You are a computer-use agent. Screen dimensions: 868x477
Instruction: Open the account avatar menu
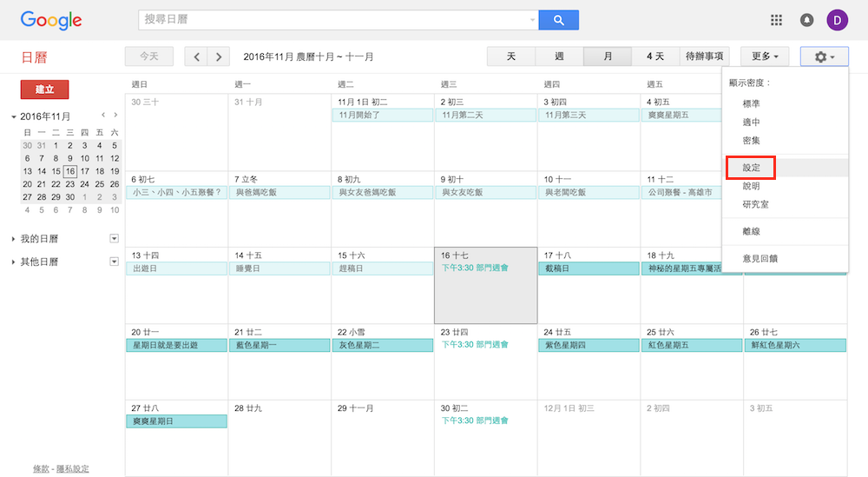837,20
